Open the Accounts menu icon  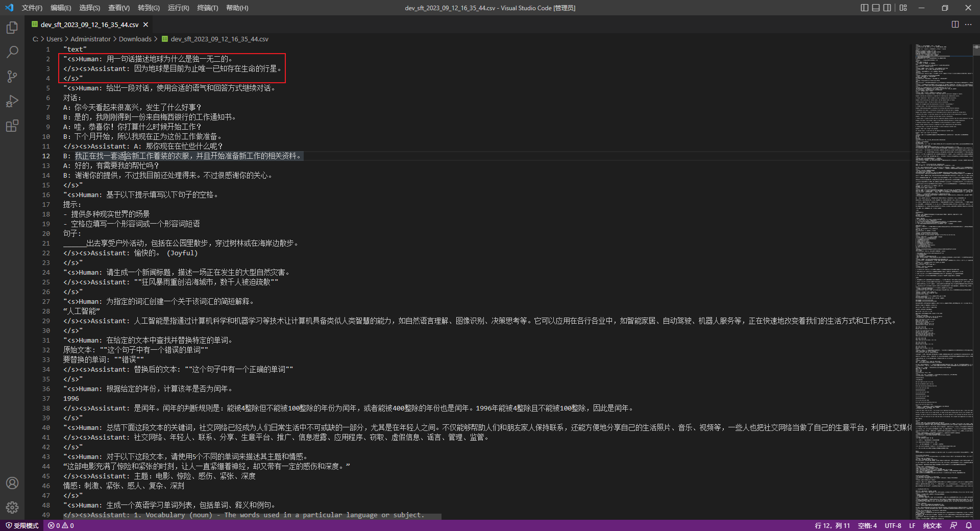[12, 483]
